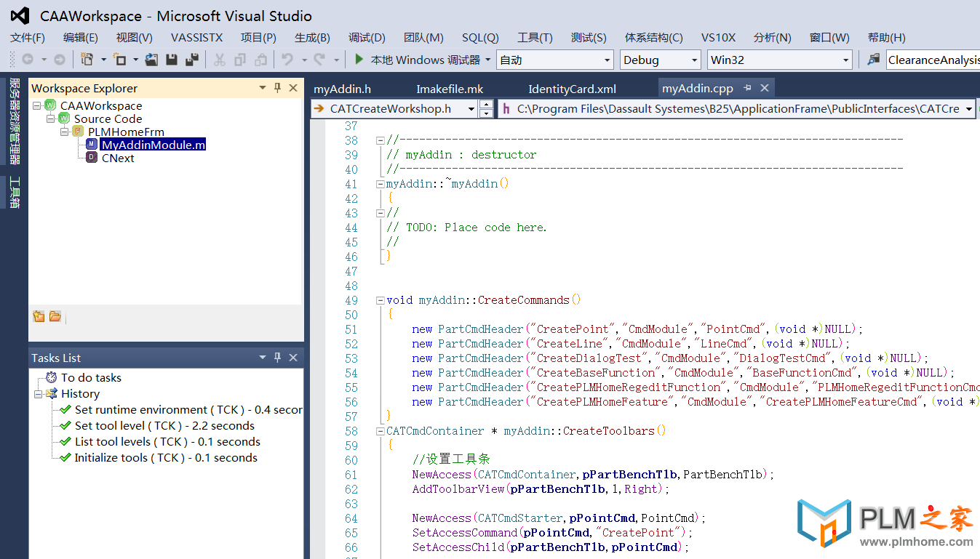Switch to the myAddin.h tab
The height and width of the screenshot is (559, 980).
pyautogui.click(x=342, y=89)
